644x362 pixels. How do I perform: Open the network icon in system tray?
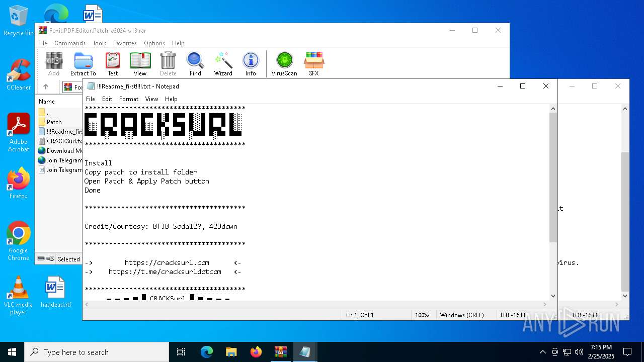(x=567, y=352)
